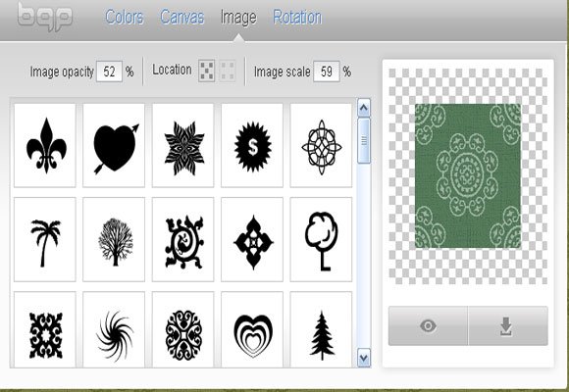Click the Image opacity label
The height and width of the screenshot is (392, 569).
[x=62, y=72]
